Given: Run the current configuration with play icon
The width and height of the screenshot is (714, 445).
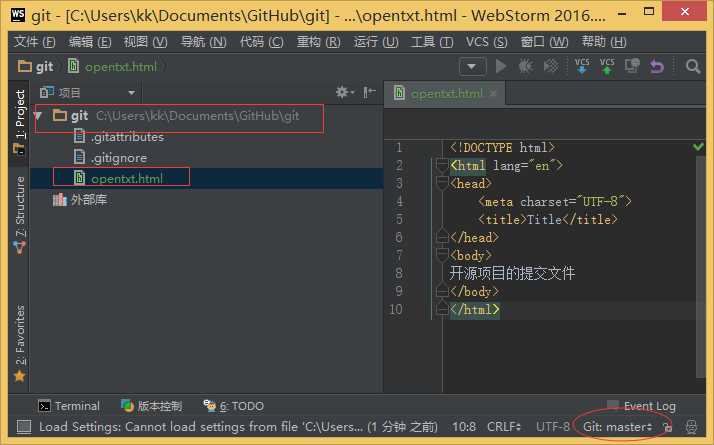Looking at the screenshot, I should (500, 66).
